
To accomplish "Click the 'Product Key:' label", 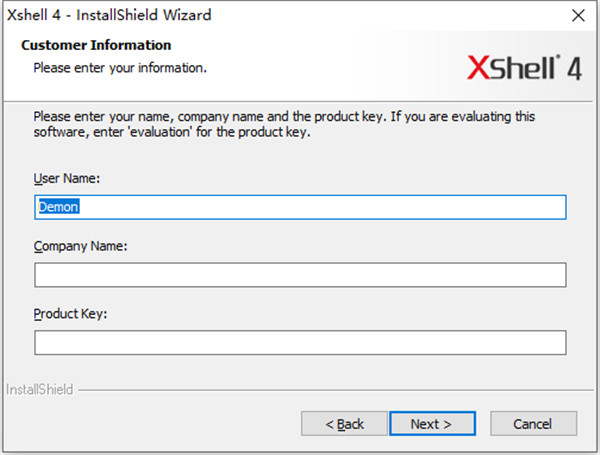I will point(70,314).
